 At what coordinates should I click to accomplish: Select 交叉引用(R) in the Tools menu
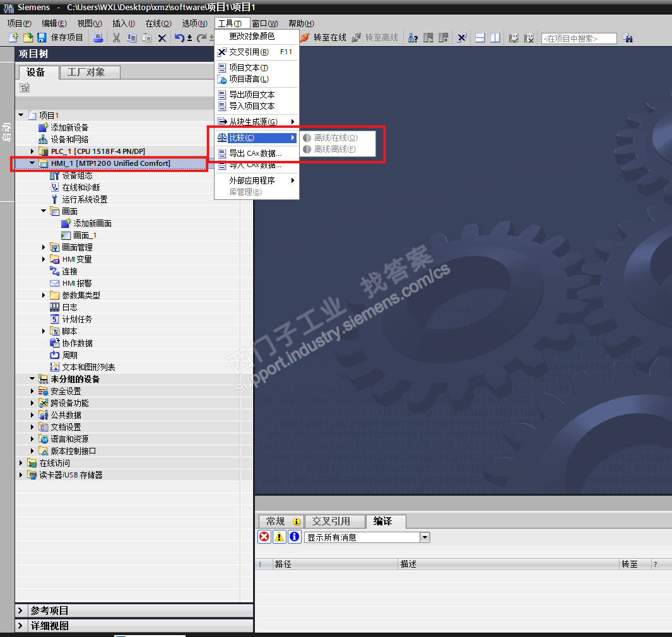(x=256, y=52)
